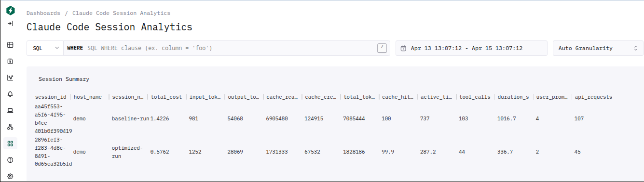Open settings gear icon in sidebar
Image resolution: width=644 pixels, height=182 pixels.
pos(10,176)
